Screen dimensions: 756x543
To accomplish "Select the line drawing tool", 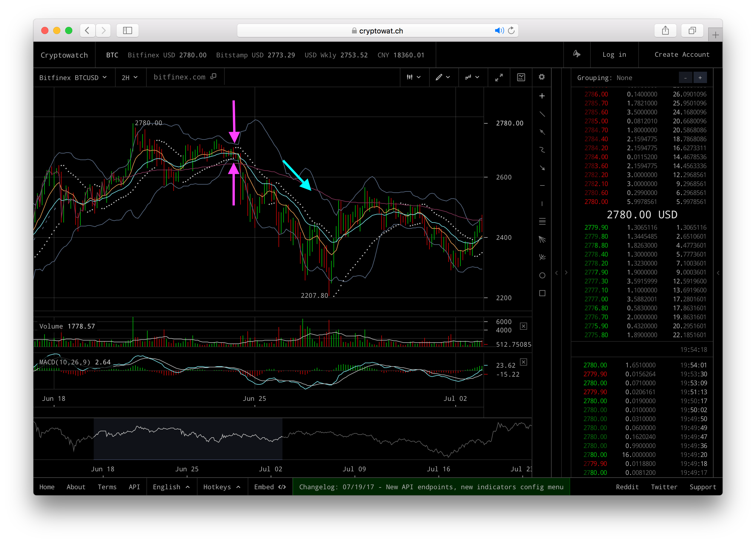I will pyautogui.click(x=542, y=114).
